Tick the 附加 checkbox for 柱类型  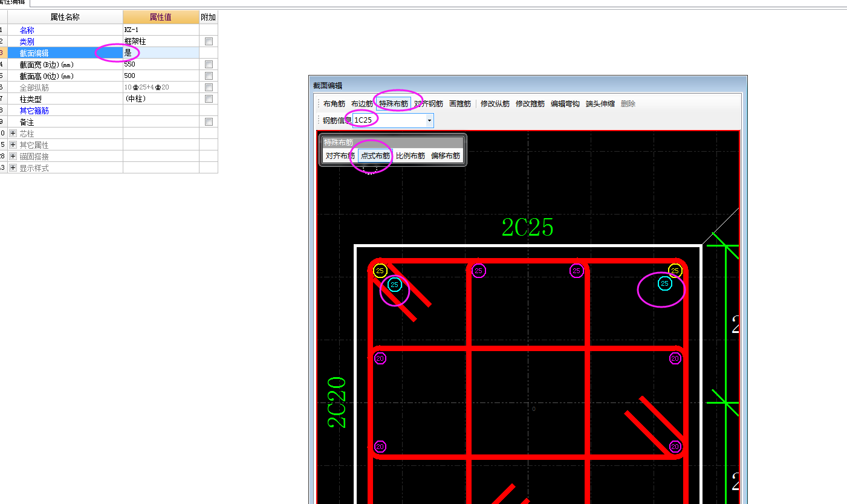(x=209, y=99)
